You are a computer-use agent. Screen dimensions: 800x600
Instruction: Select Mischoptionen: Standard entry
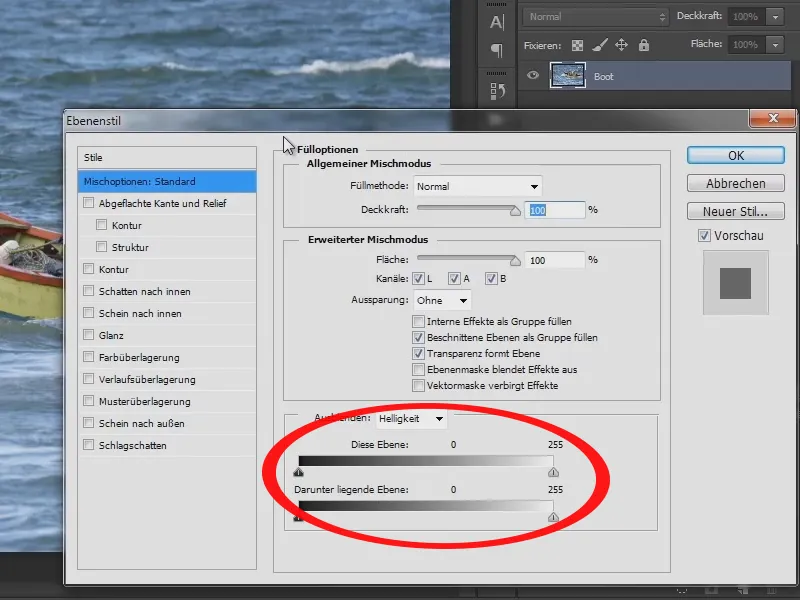(x=167, y=182)
